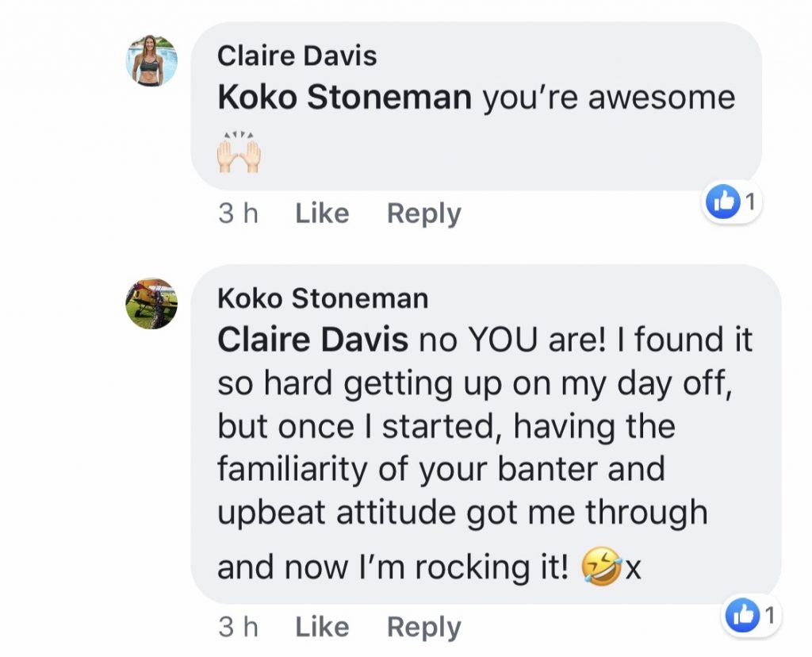Open the Koko Stoneman author name on the second comment

[x=322, y=298]
